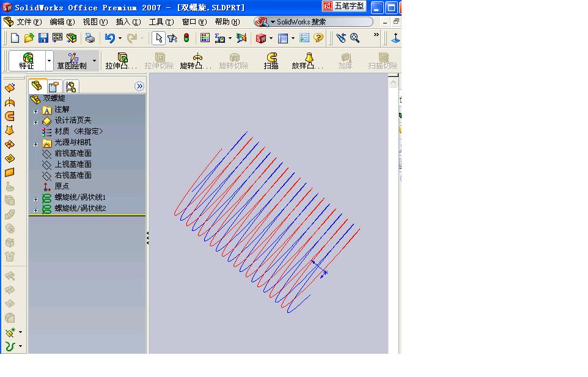Expand the 设计活页夹 tree node
The image size is (588, 377).
pos(35,122)
